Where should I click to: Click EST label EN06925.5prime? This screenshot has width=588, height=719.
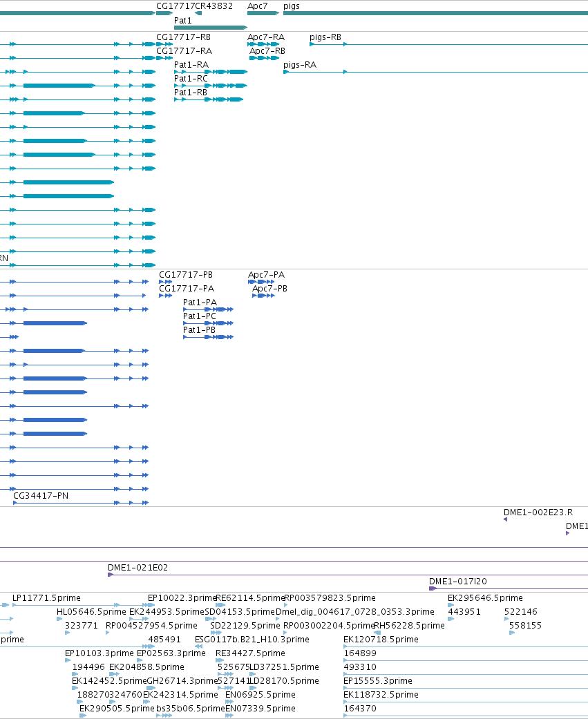click(260, 694)
